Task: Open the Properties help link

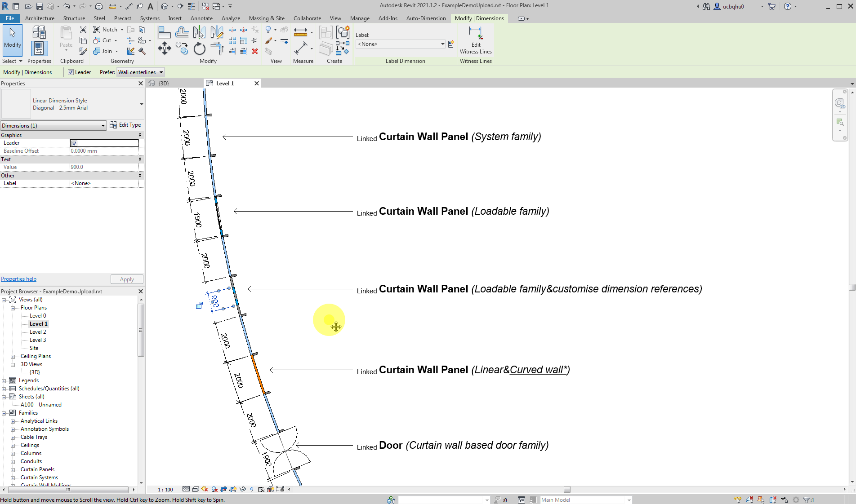Action: click(18, 279)
